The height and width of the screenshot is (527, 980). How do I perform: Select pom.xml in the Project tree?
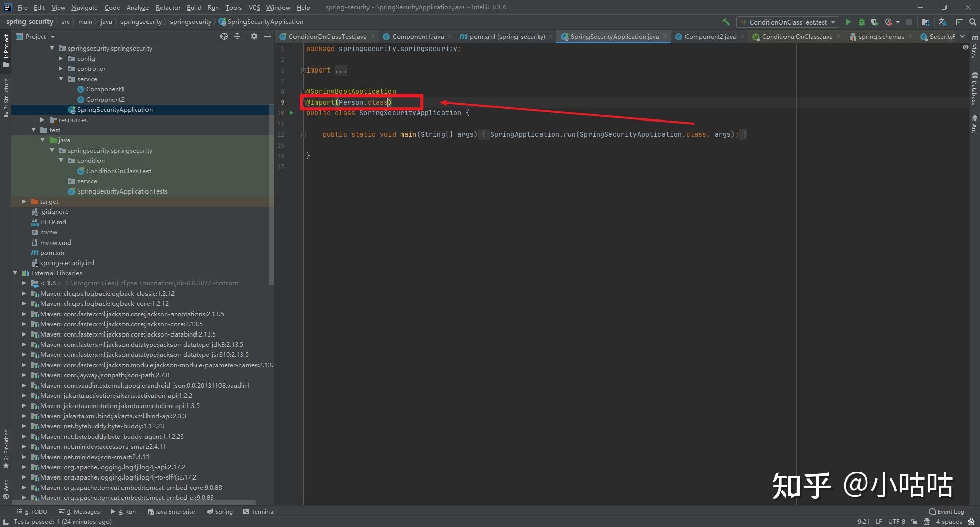tap(53, 253)
